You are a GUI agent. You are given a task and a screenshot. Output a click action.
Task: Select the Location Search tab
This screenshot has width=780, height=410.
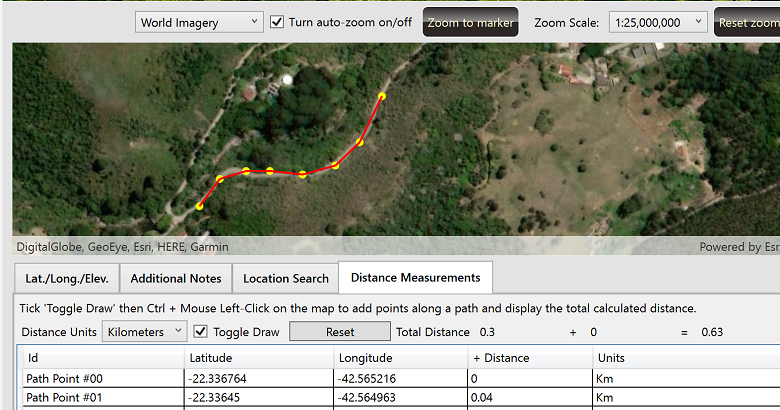point(286,279)
